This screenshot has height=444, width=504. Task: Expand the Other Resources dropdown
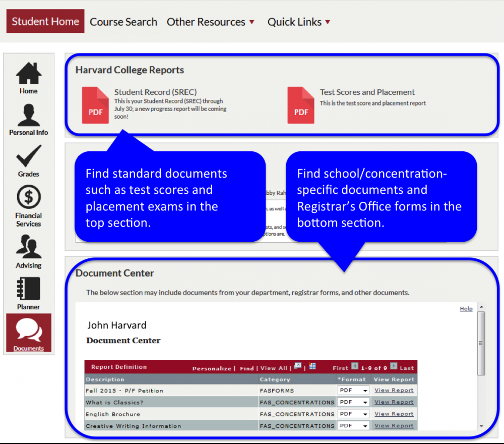pos(211,22)
